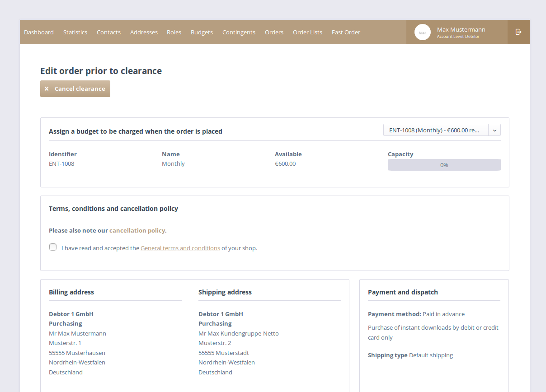Expand the budget dropdown chevron
Screen dimensions: 546x392
pos(494,130)
